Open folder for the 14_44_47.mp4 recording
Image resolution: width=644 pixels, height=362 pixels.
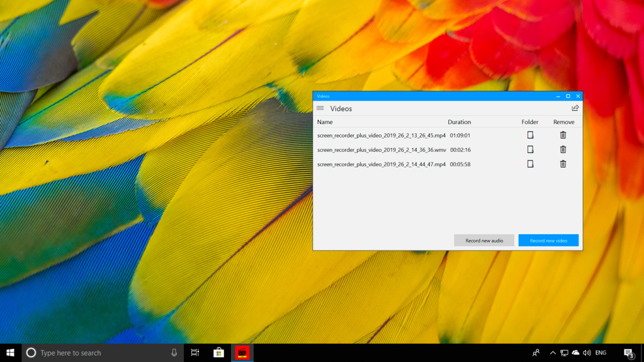click(x=530, y=164)
